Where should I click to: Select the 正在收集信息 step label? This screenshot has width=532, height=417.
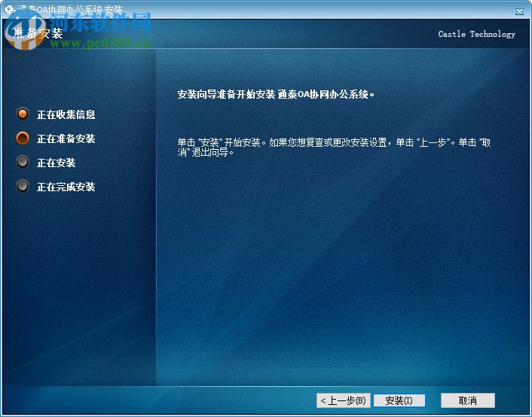tap(66, 114)
